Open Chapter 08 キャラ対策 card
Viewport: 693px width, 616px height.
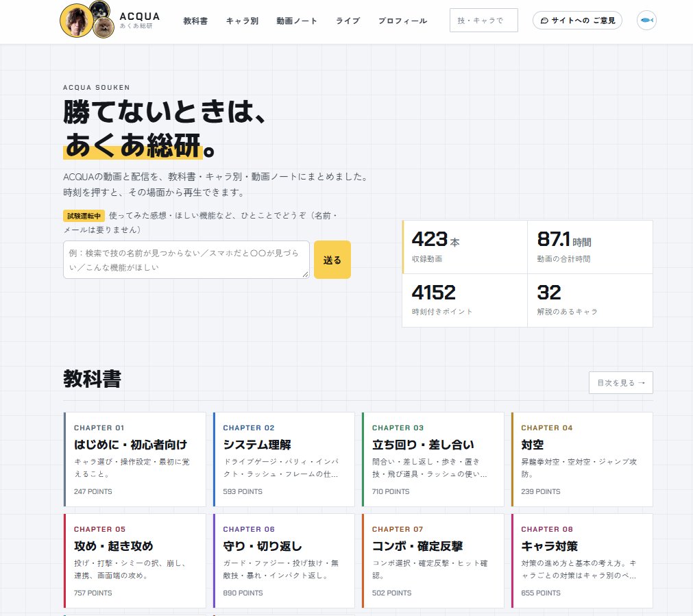click(582, 560)
